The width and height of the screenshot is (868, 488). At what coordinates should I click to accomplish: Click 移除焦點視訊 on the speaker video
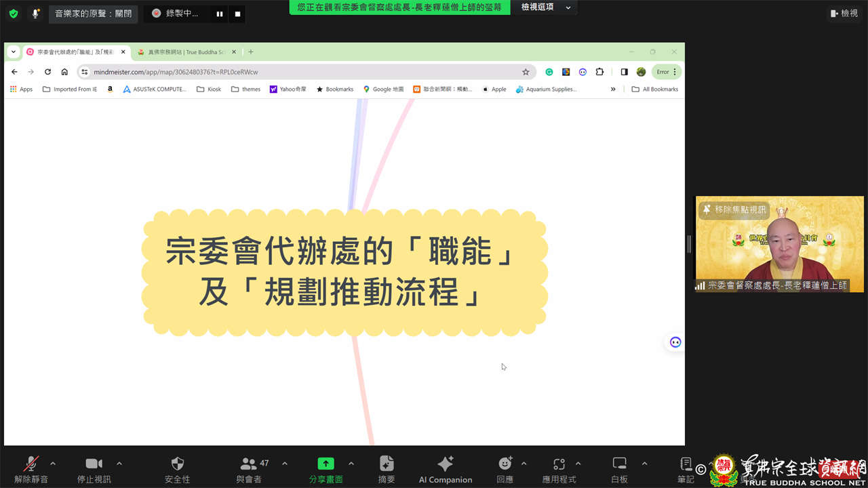click(x=734, y=210)
